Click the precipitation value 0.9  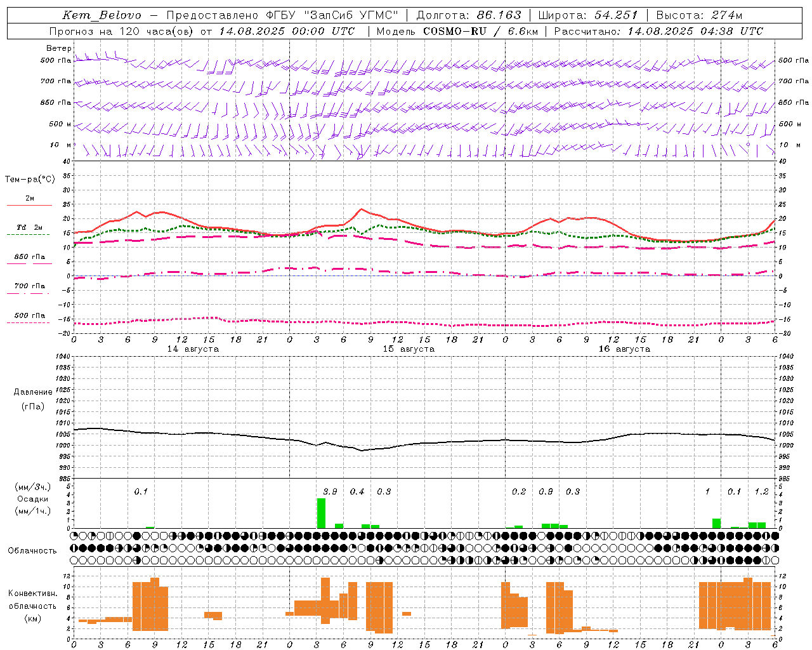pyautogui.click(x=546, y=492)
